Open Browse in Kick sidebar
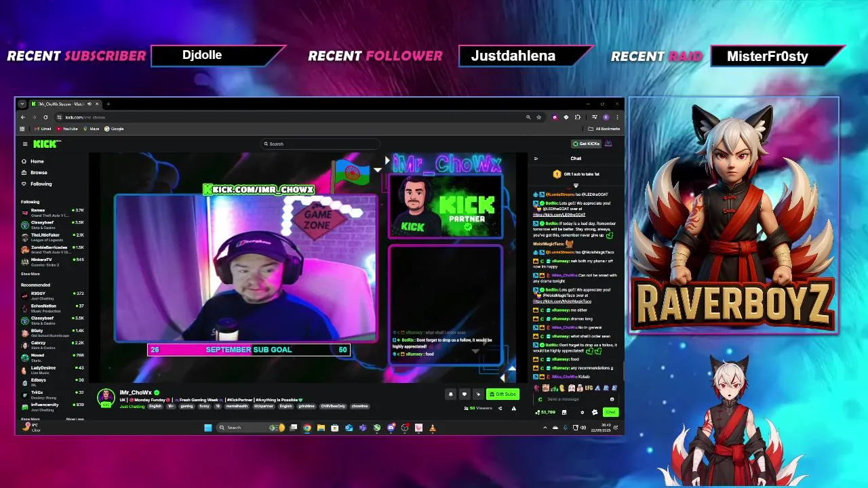Screen dimensions: 868x488 point(38,173)
